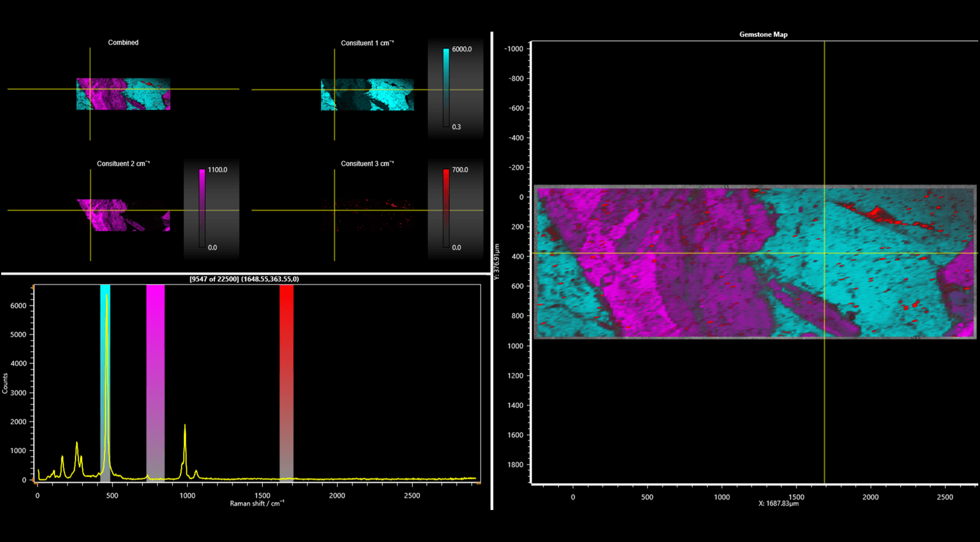980x542 pixels.
Task: Click the red Constituent 3 color scale bar
Action: (446, 208)
